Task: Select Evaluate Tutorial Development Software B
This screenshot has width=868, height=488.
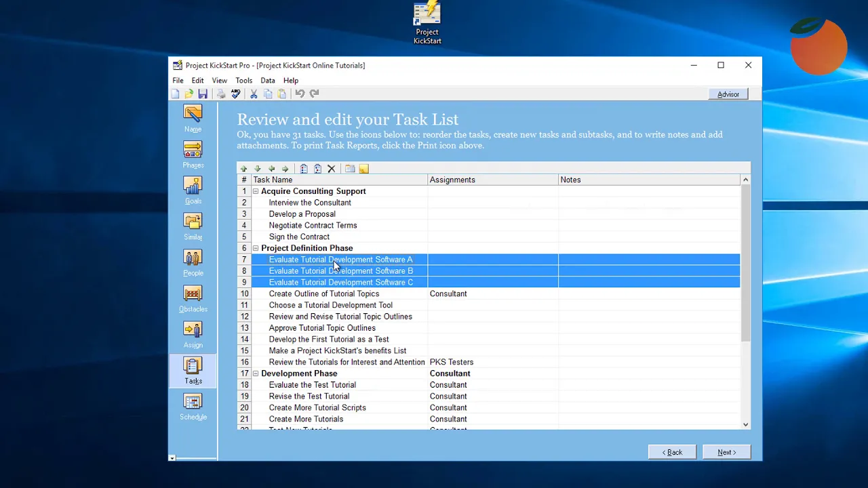Action: tap(340, 271)
